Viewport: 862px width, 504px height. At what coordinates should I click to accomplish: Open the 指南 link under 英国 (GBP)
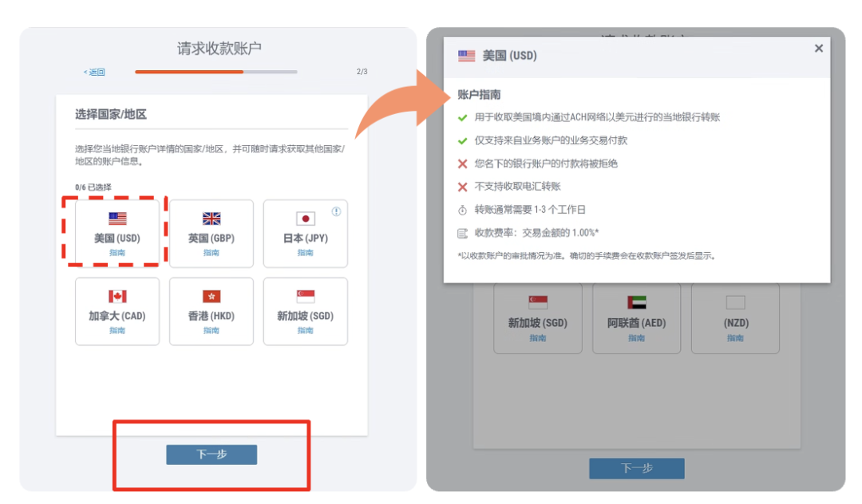(x=211, y=253)
